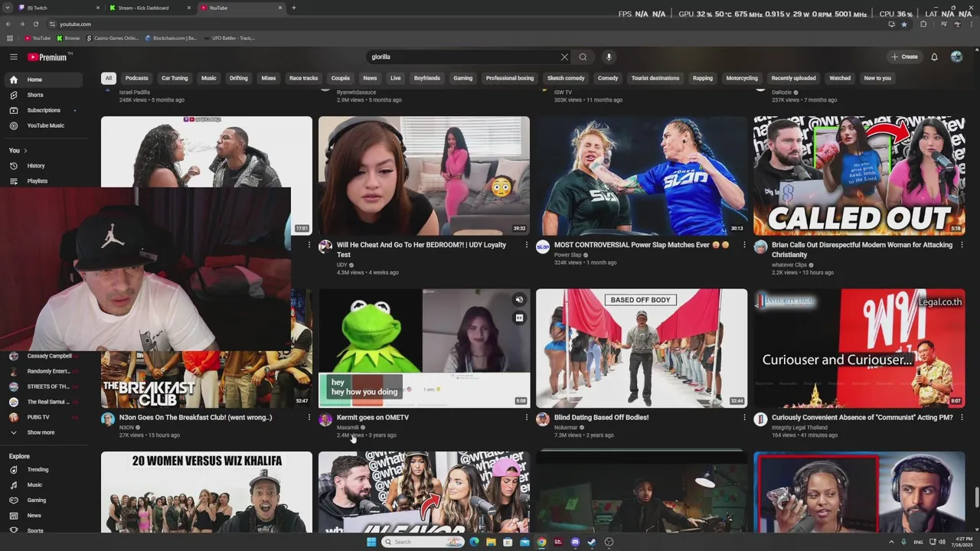
Task: Select the Drifting filter chip
Action: [239, 78]
